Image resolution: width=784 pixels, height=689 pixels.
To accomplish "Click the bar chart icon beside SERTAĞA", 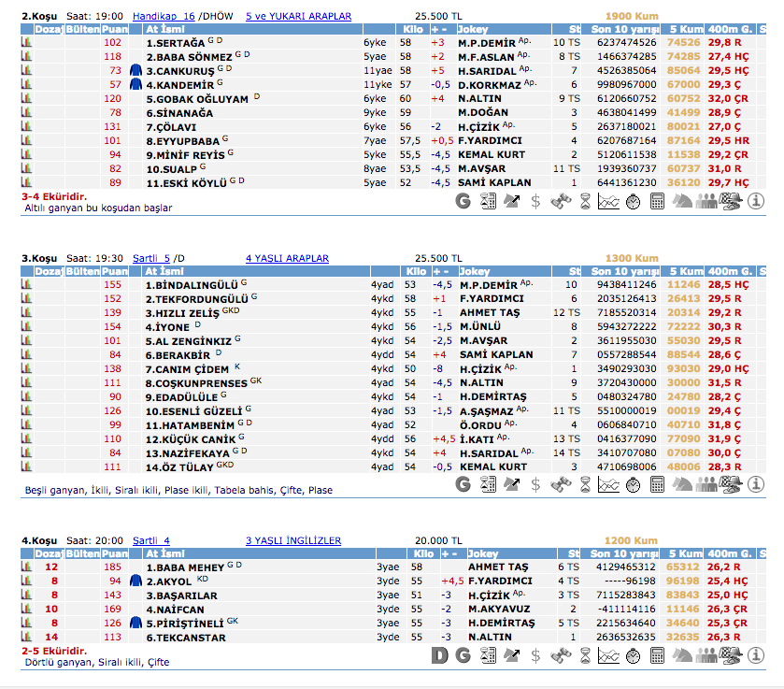I will (x=26, y=43).
